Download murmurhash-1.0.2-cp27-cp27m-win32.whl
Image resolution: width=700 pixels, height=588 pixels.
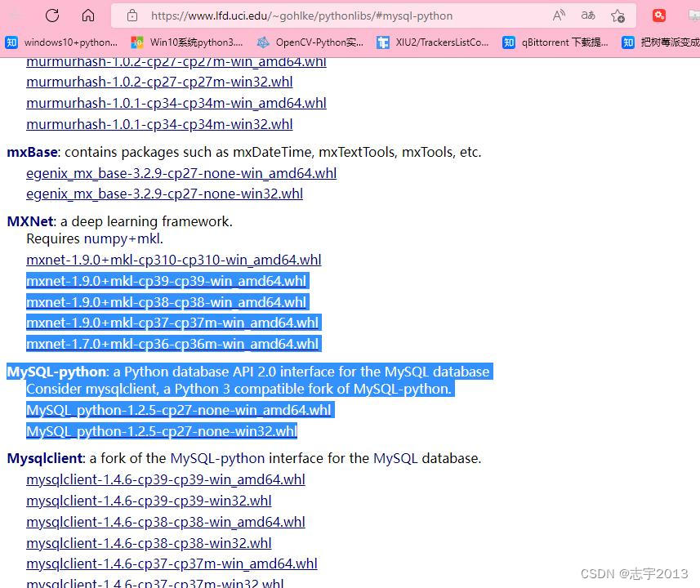[x=159, y=82]
